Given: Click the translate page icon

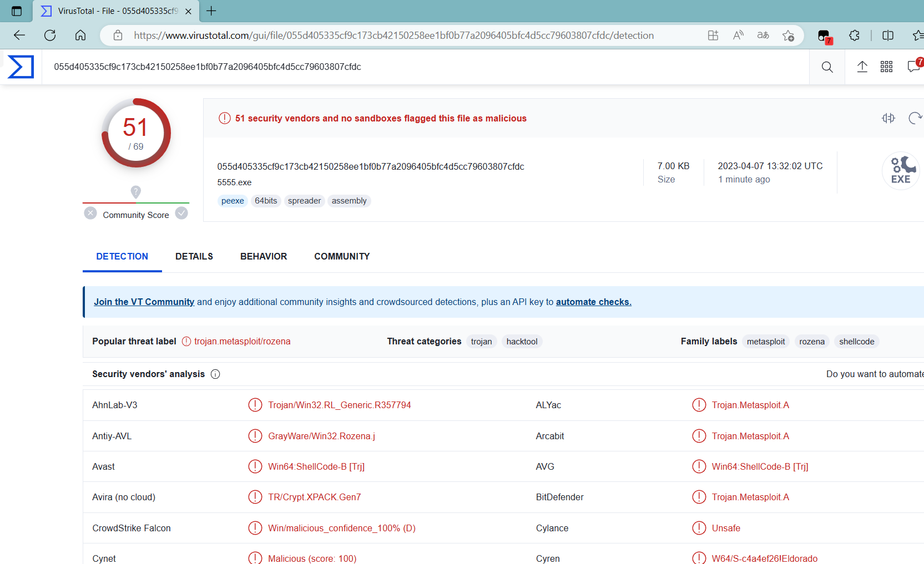Looking at the screenshot, I should coord(763,35).
